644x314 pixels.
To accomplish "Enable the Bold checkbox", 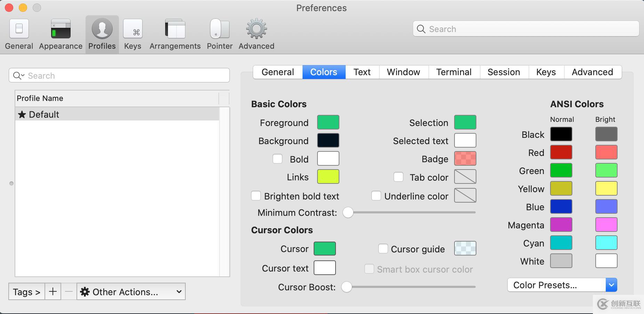I will point(277,159).
